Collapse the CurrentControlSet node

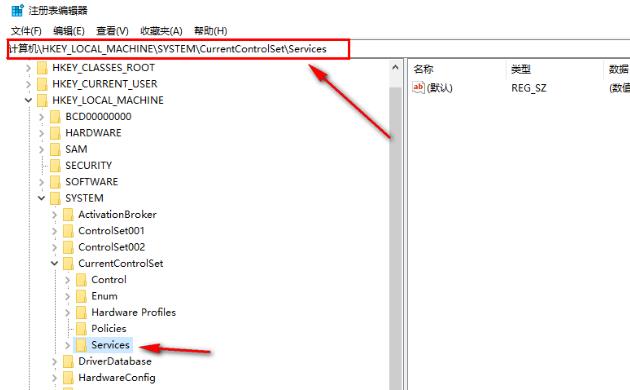pyautogui.click(x=54, y=263)
